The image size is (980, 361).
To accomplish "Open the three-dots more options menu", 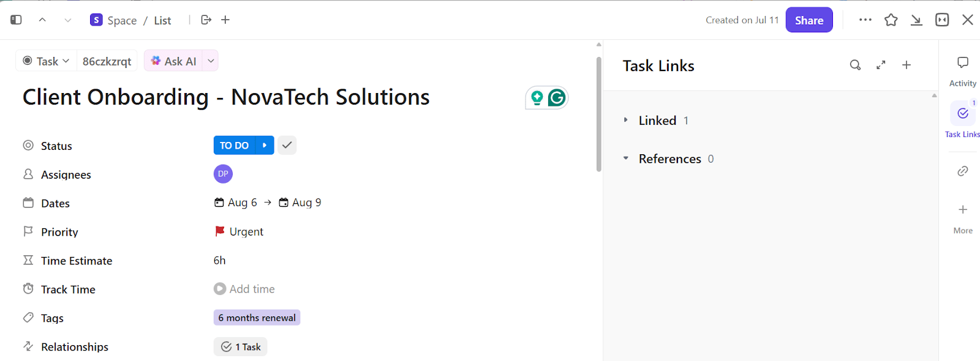I will pyautogui.click(x=865, y=20).
